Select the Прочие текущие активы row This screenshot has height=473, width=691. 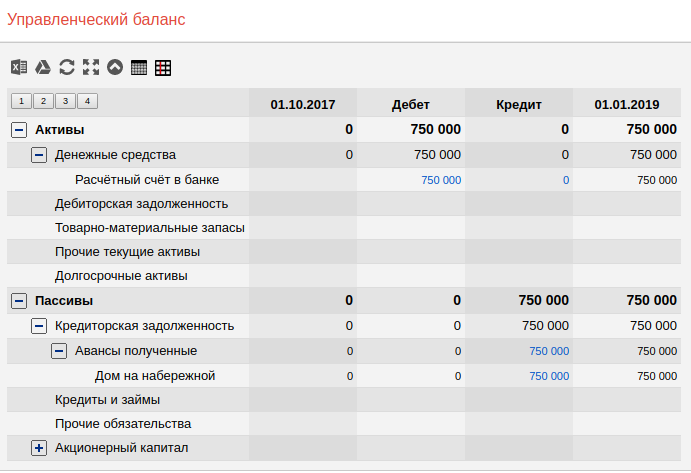[x=344, y=252]
